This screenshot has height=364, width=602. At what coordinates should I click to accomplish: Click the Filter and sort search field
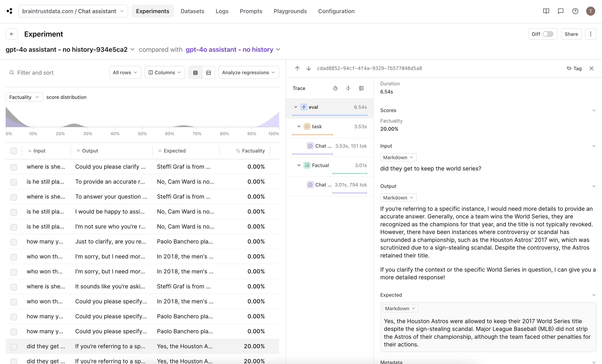(x=56, y=73)
